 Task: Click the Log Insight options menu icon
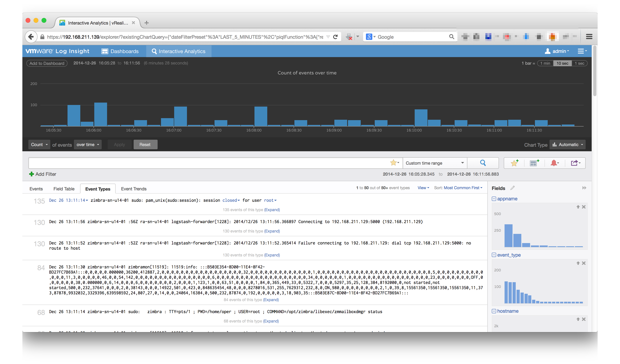[582, 51]
